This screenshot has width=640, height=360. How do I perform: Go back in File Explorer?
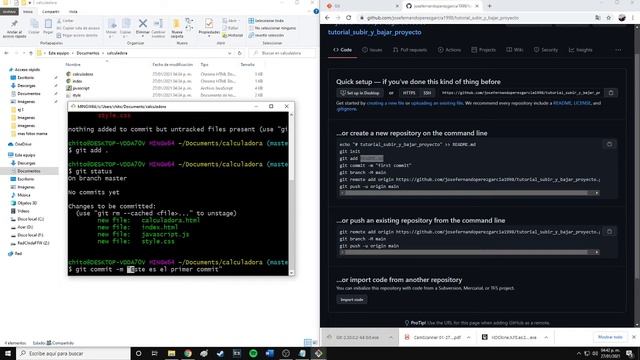tap(6, 53)
